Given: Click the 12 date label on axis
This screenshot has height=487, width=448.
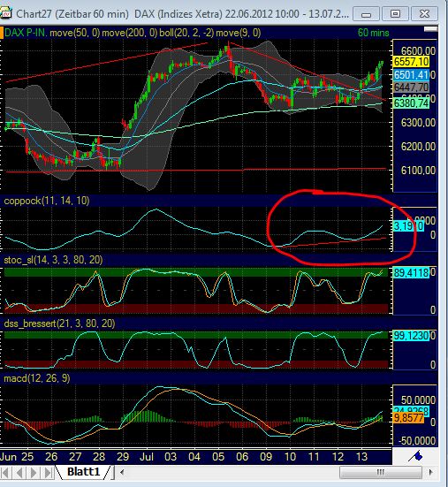Looking at the screenshot, I should click(x=338, y=457).
